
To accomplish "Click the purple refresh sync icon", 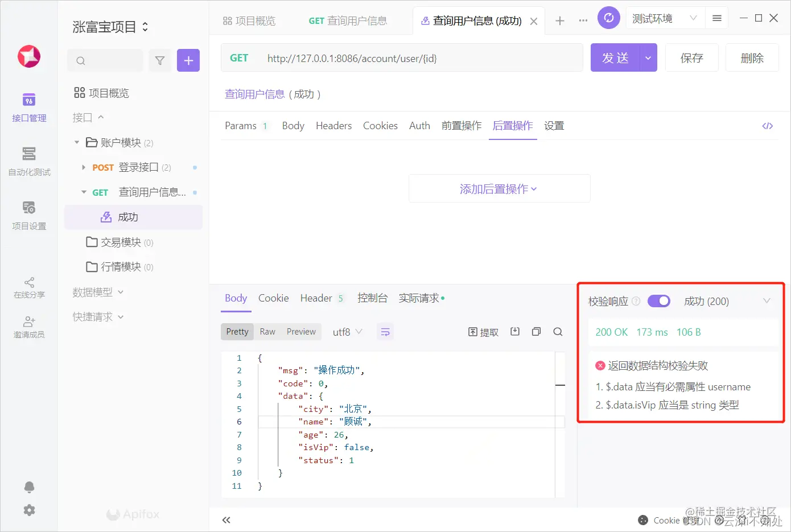I will click(609, 18).
